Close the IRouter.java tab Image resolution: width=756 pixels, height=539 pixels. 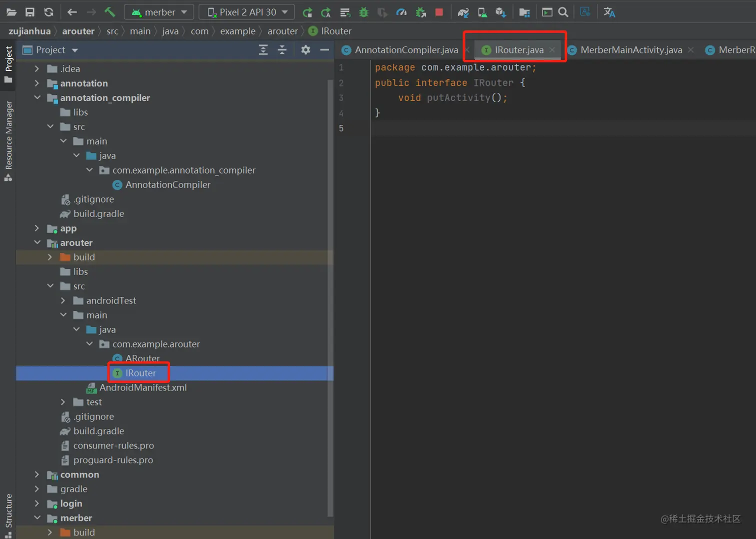coord(552,50)
